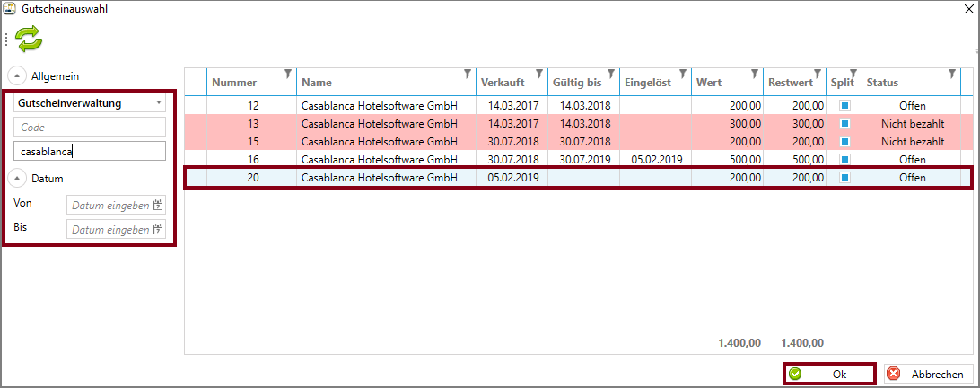Viewport: 980px width, 388px height.
Task: Toggle Split checkbox for voucher 13
Action: (845, 124)
